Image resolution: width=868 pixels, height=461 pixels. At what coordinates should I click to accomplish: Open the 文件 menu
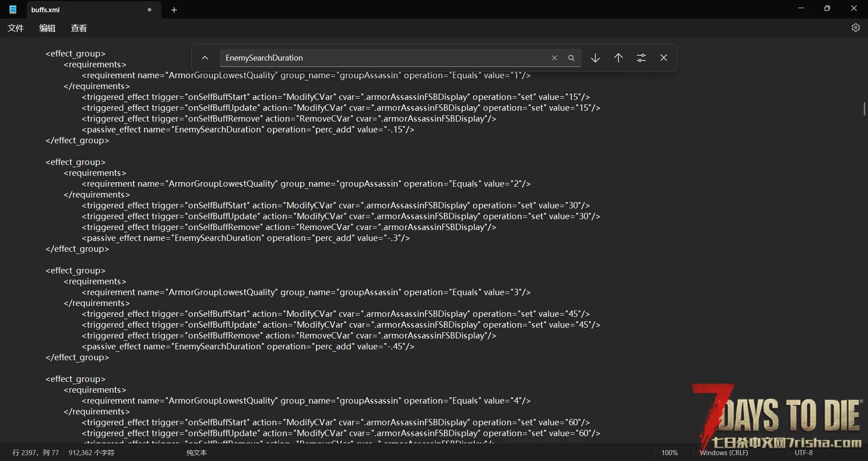[x=16, y=28]
